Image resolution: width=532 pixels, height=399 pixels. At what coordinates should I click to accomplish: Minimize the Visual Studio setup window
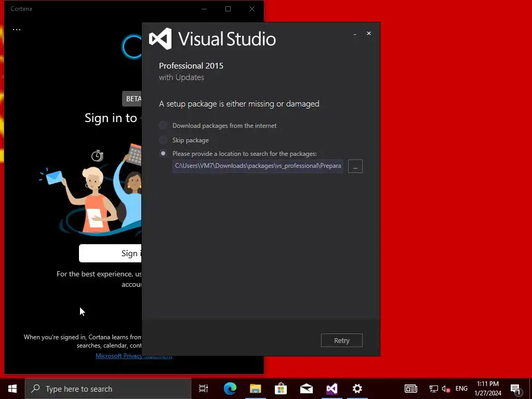(355, 34)
